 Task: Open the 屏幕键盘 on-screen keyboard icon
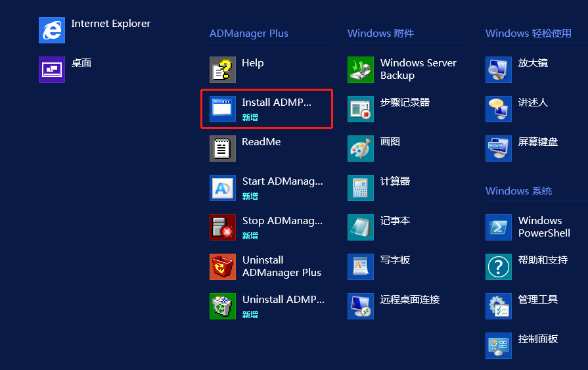click(x=499, y=149)
